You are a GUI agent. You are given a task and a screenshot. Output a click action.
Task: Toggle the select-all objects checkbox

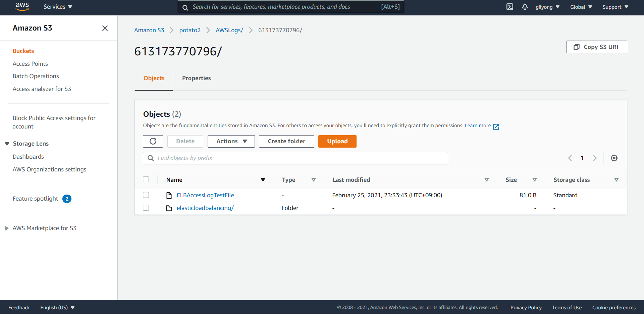[146, 179]
